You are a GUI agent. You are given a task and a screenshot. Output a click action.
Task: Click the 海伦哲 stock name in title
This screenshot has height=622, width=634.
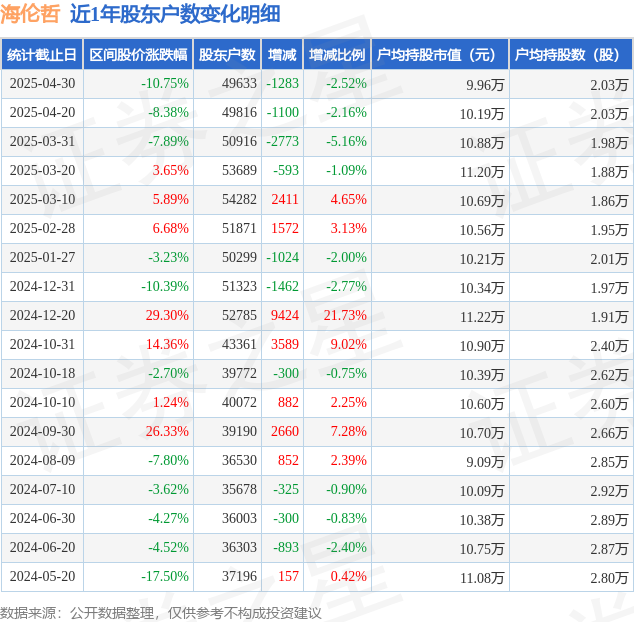coord(30,14)
